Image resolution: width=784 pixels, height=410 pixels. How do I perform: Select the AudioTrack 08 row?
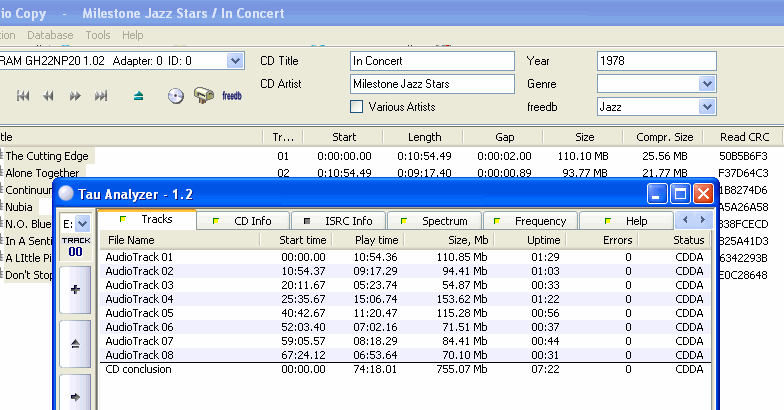pos(405,355)
